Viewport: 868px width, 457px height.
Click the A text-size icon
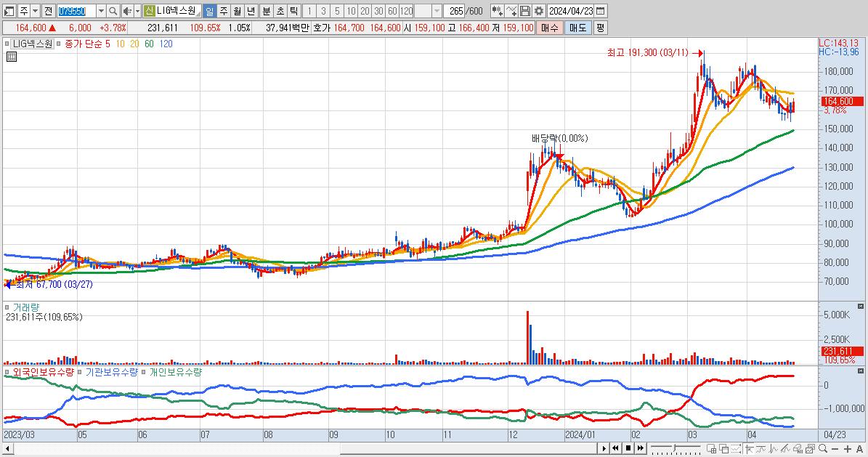pos(860,449)
